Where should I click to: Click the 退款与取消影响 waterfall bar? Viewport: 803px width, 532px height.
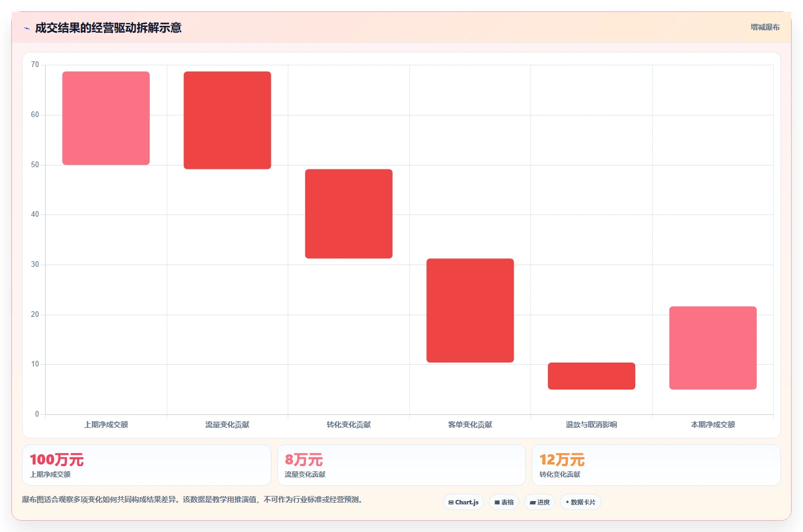point(591,376)
